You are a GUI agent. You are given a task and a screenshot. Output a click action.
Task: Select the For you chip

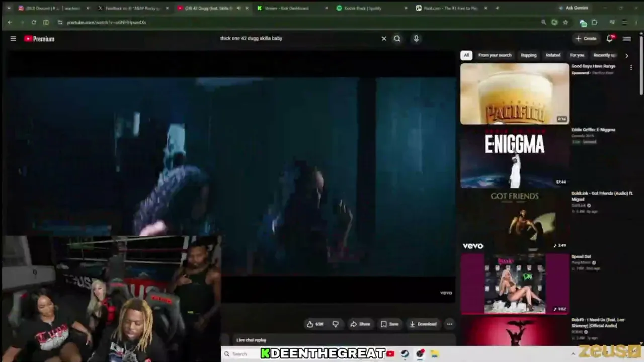[x=577, y=55]
